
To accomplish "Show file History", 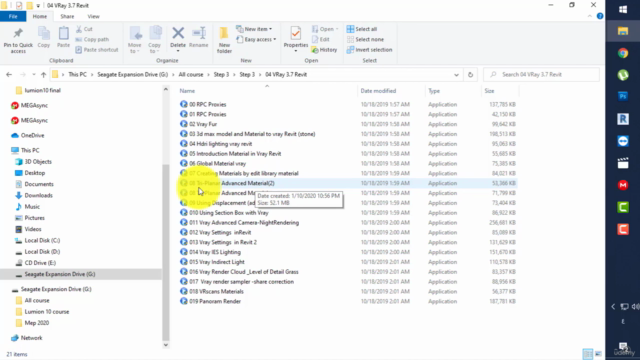I will pos(324,50).
